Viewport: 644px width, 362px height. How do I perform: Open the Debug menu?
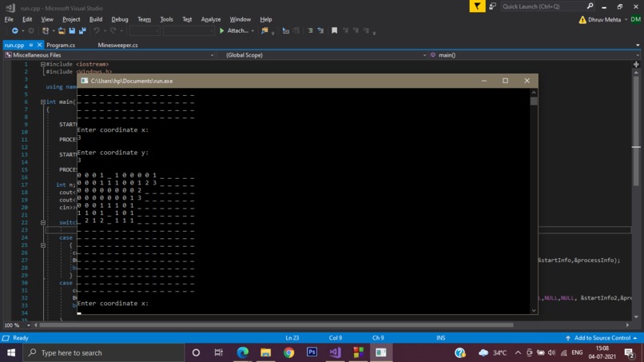(120, 19)
